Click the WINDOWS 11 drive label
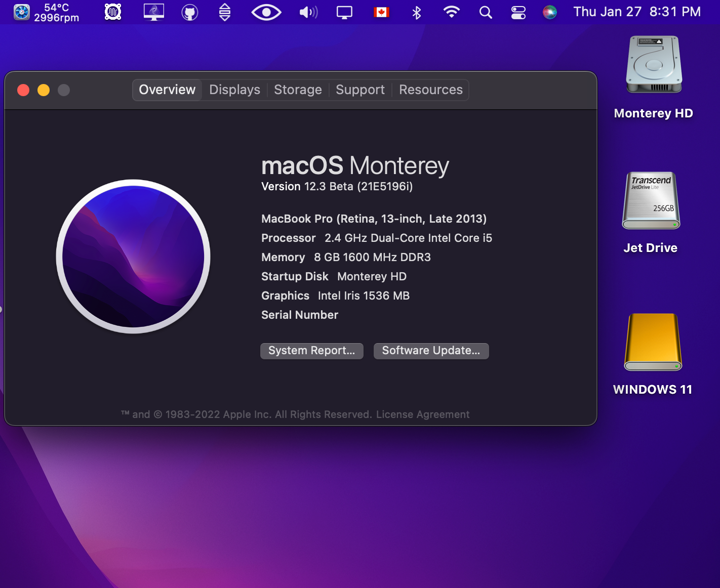 [653, 390]
